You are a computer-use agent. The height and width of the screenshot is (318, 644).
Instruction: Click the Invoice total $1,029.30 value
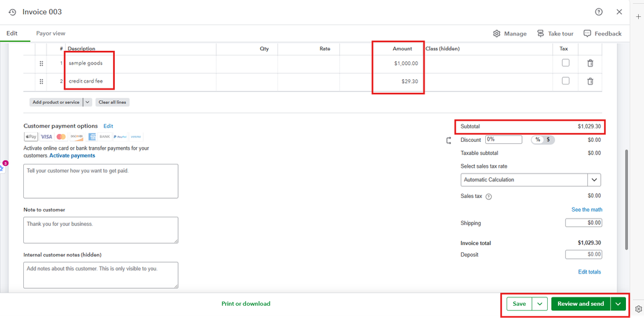coord(589,243)
